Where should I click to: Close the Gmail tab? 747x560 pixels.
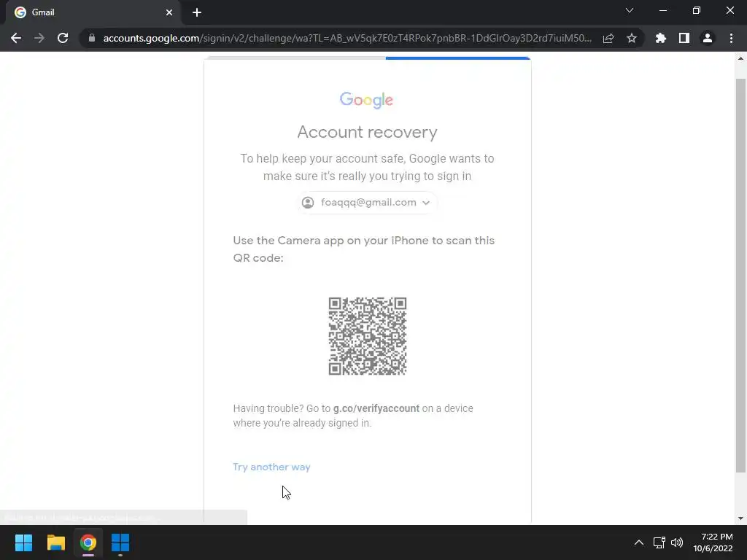[169, 12]
